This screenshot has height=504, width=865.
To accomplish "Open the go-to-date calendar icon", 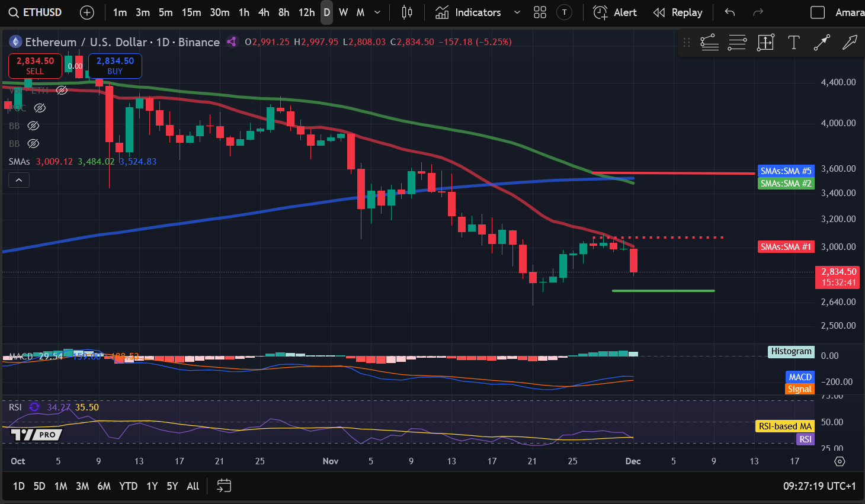I will pyautogui.click(x=224, y=486).
